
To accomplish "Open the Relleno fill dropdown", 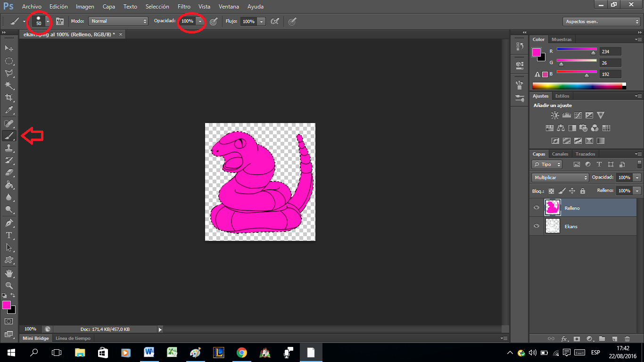I will point(637,191).
